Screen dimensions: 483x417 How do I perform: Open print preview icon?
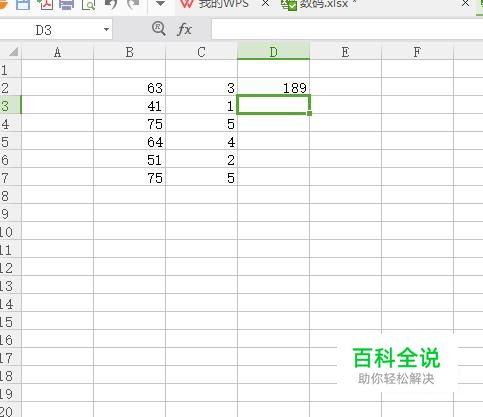pyautogui.click(x=88, y=4)
